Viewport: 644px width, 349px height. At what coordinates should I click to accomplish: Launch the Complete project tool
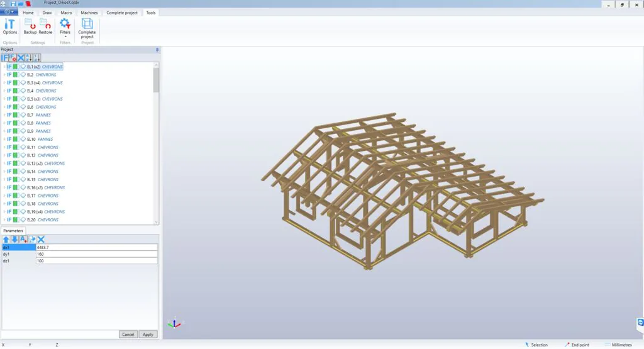point(87,28)
